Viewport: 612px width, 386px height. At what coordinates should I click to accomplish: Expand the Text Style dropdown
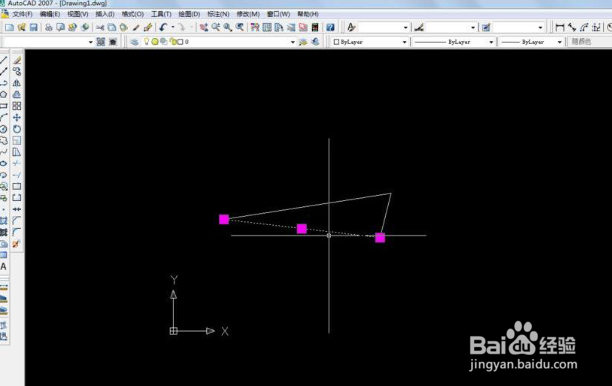pyautogui.click(x=406, y=27)
